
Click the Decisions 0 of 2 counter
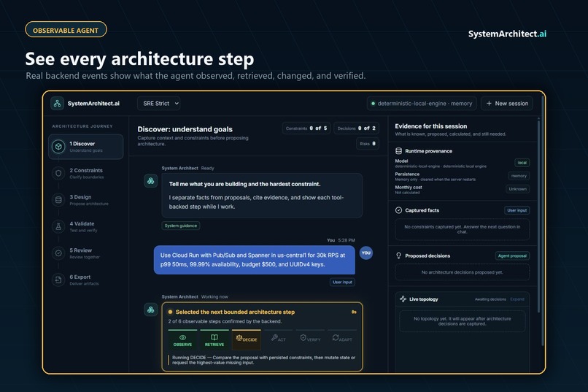(356, 128)
